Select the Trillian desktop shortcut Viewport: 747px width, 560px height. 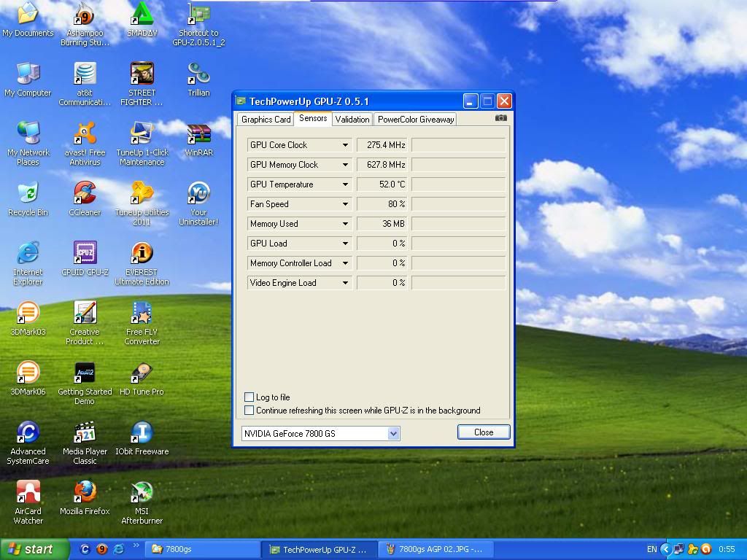pos(198,80)
